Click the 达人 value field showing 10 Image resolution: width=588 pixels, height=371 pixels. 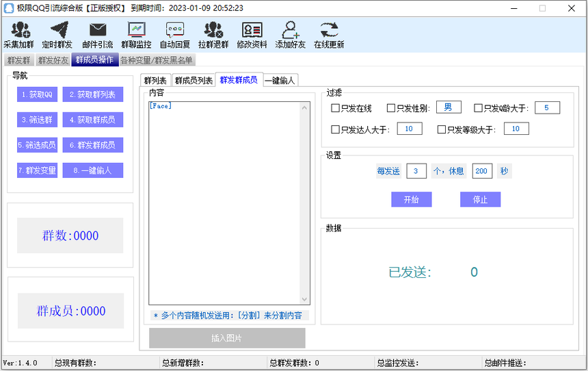click(x=410, y=129)
